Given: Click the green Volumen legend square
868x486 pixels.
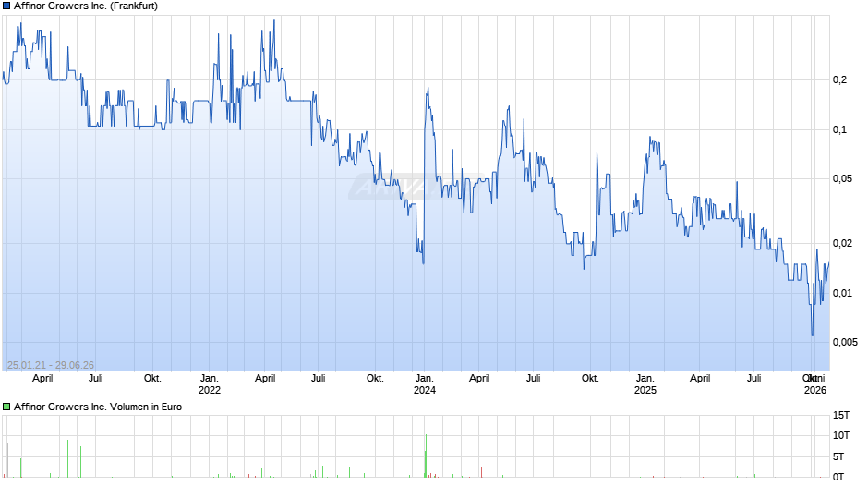Looking at the screenshot, I should pos(6,407).
